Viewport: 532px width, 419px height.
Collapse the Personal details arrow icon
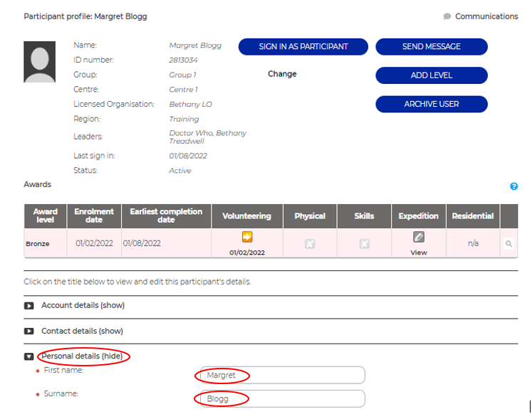pyautogui.click(x=28, y=356)
